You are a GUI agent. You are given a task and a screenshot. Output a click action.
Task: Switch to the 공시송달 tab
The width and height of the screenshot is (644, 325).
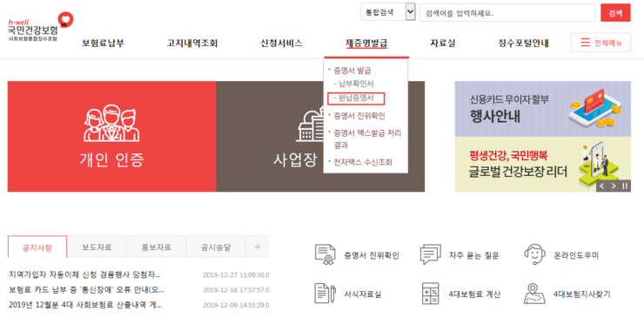[216, 247]
